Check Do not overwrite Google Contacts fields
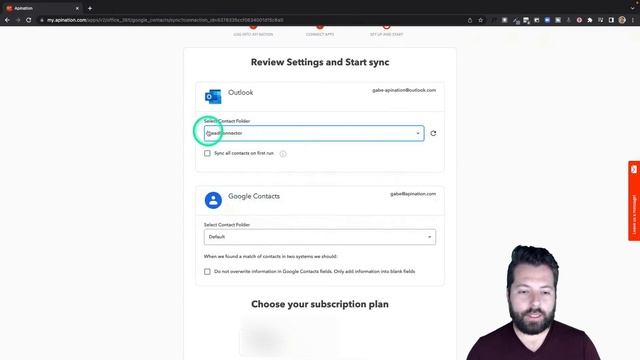The width and height of the screenshot is (640, 360). pyautogui.click(x=207, y=272)
